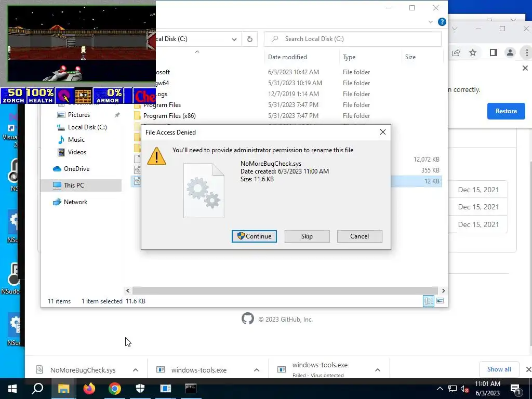Open Command Prompt from taskbar
The image size is (532, 399).
pyautogui.click(x=191, y=389)
